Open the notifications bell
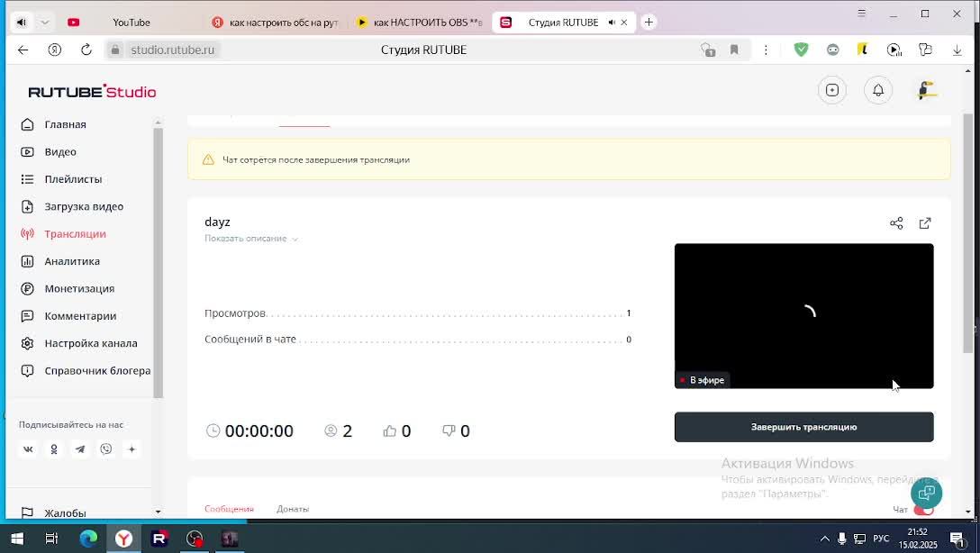980x553 pixels. click(x=878, y=91)
